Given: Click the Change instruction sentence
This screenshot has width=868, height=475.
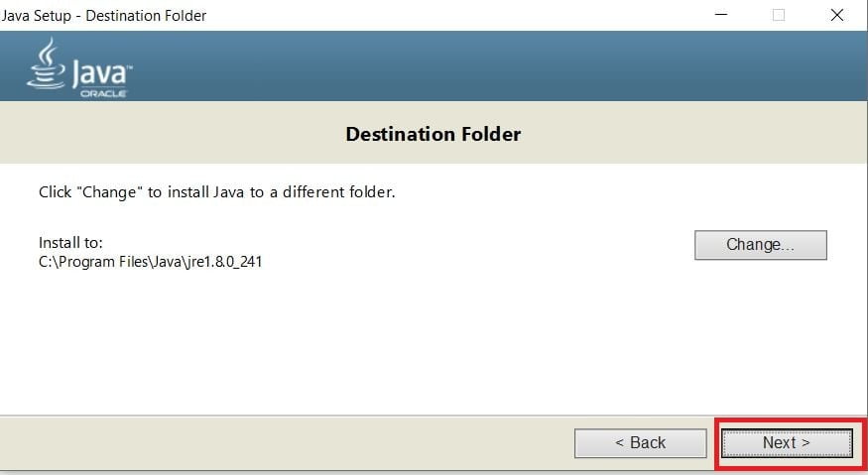Looking at the screenshot, I should pos(216,192).
